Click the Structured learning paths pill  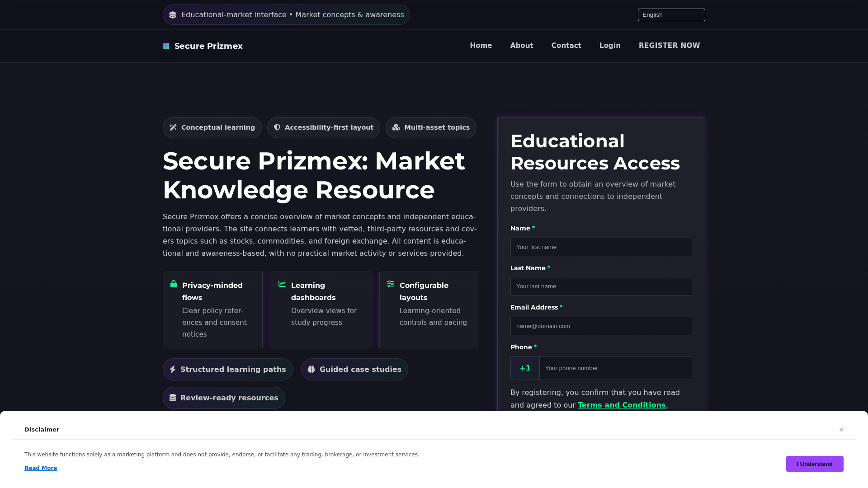point(228,369)
